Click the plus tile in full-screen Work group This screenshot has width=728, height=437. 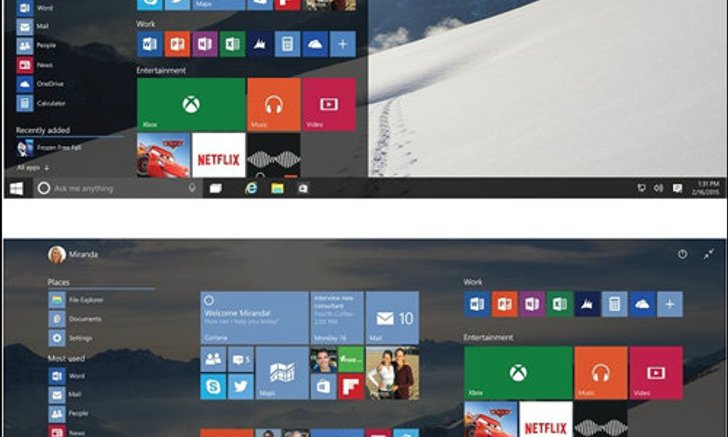coord(670,304)
